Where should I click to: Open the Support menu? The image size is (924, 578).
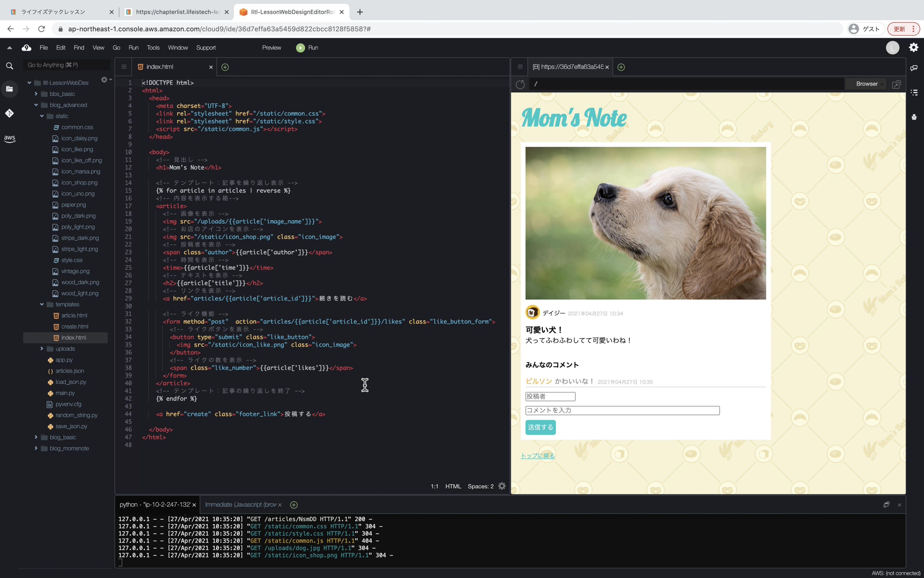coord(206,48)
